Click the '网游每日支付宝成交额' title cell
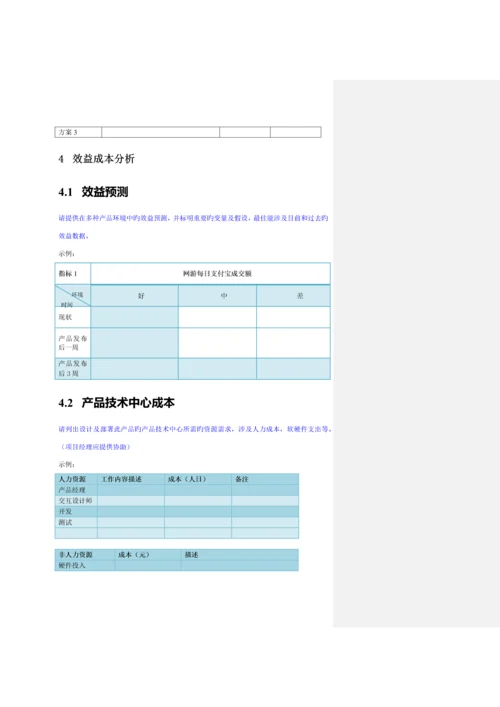500x707 pixels. pos(210,274)
